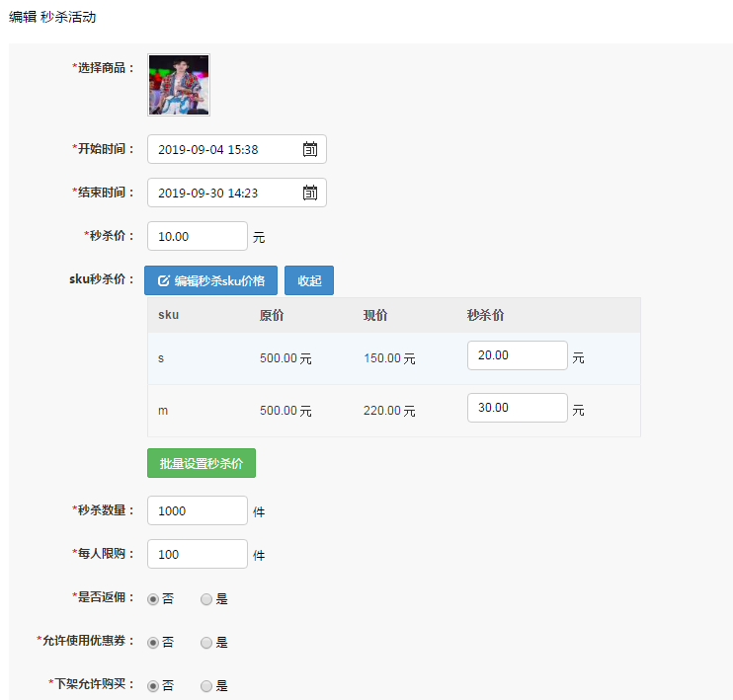This screenshot has height=700, width=733.
Task: Click the 现价 column header
Action: coord(375,315)
